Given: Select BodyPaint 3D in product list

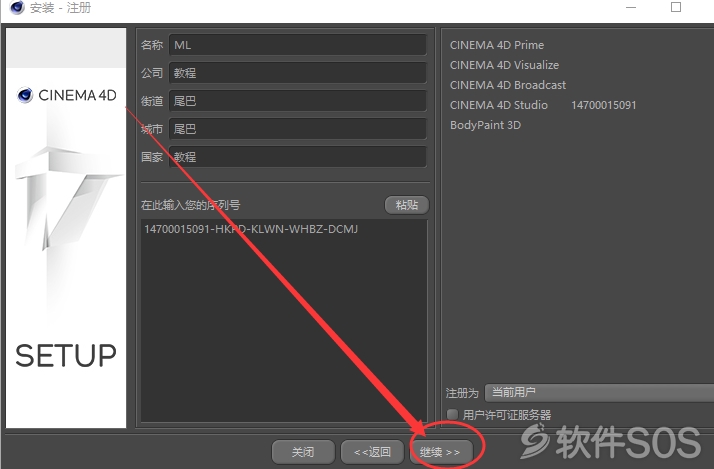Looking at the screenshot, I should pos(485,125).
